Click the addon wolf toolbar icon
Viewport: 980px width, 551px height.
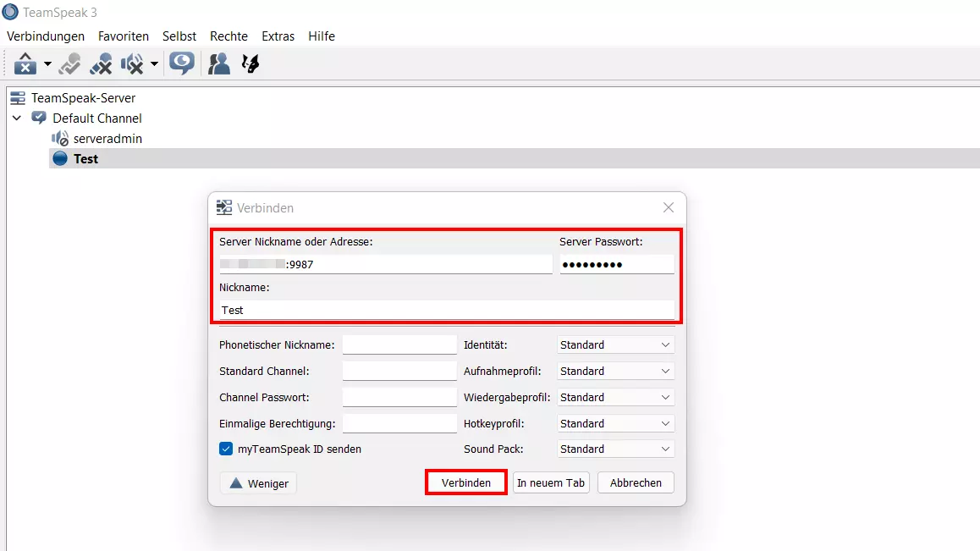[x=251, y=63]
